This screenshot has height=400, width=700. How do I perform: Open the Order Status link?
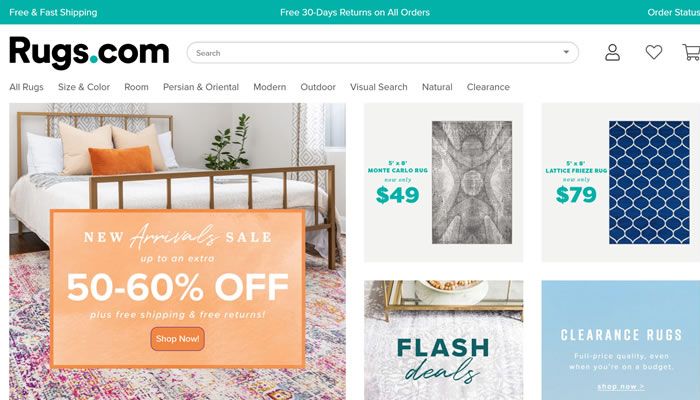674,12
